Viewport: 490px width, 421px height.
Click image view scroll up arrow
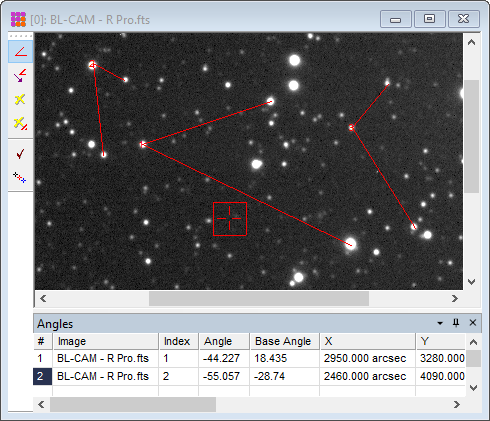(x=471, y=42)
